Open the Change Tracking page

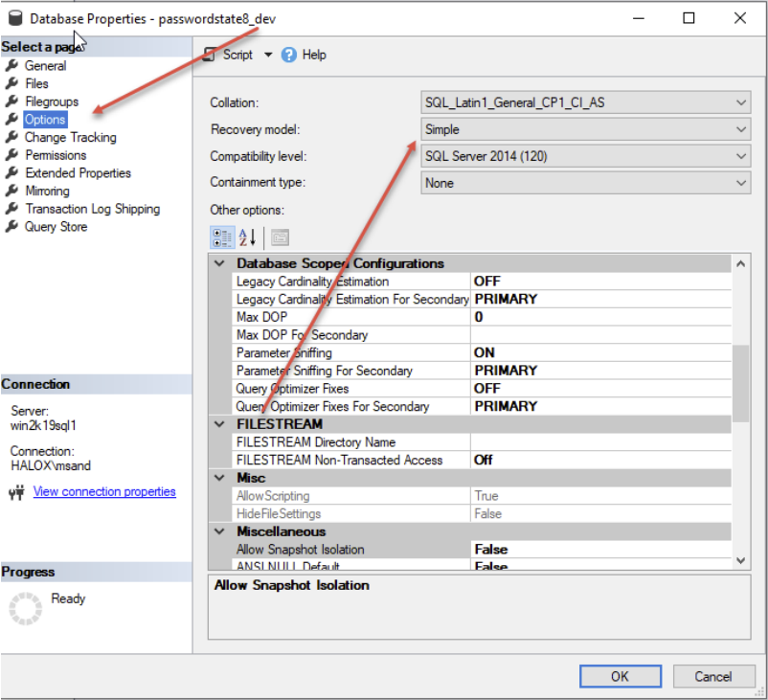coord(71,137)
